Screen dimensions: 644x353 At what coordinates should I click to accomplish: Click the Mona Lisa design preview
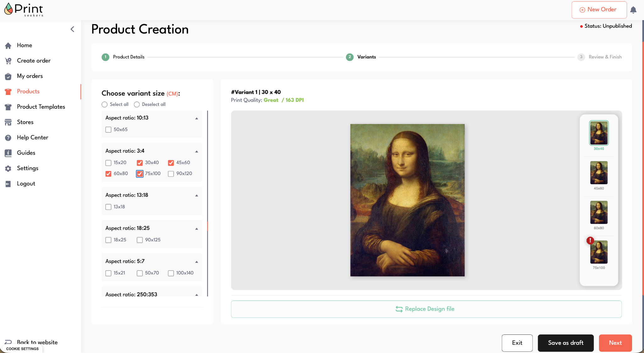click(x=407, y=200)
